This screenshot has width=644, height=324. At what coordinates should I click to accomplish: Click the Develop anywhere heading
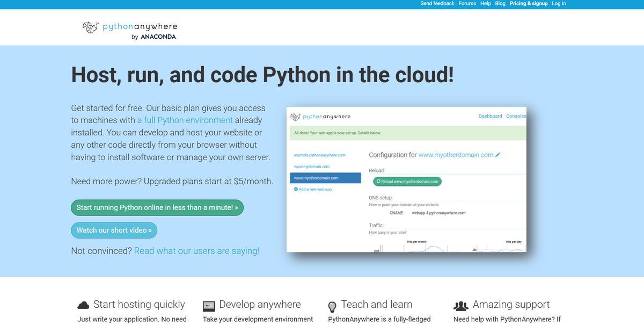click(x=260, y=305)
